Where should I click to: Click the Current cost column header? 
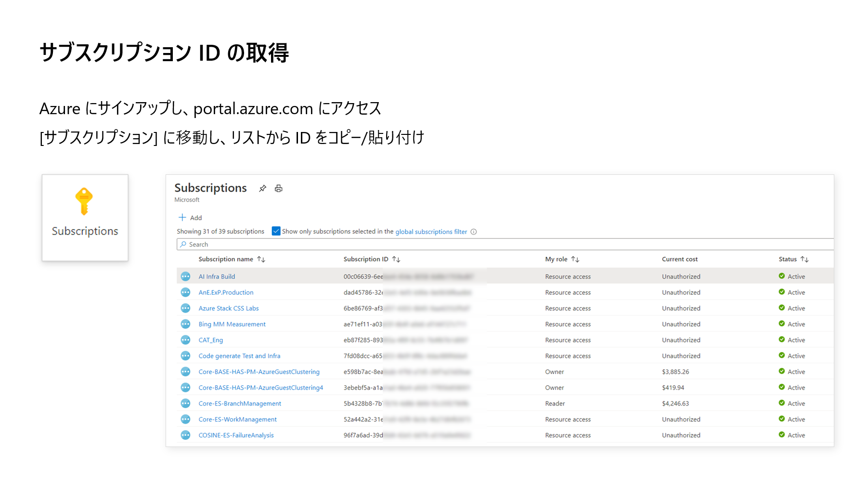click(679, 259)
